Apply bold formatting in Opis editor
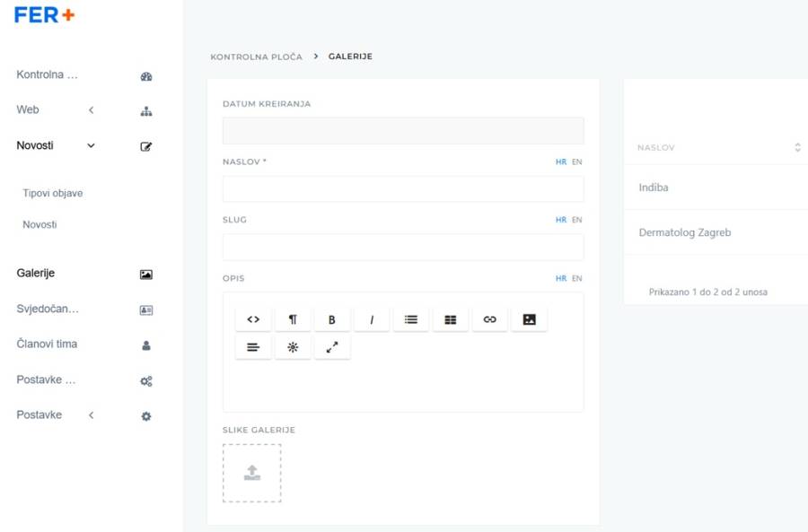The width and height of the screenshot is (808, 532). [332, 319]
